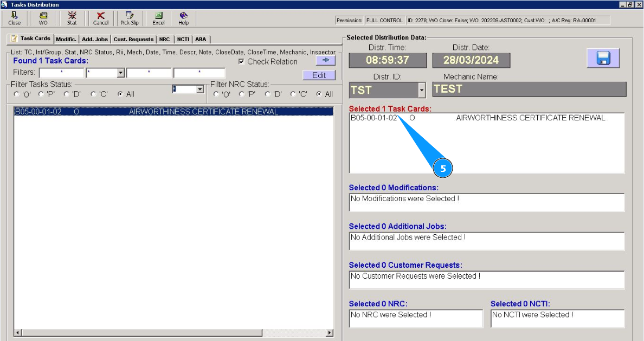The height and width of the screenshot is (341, 644).
Task: Select Tasks Status 'P' radio button
Action: (41, 94)
